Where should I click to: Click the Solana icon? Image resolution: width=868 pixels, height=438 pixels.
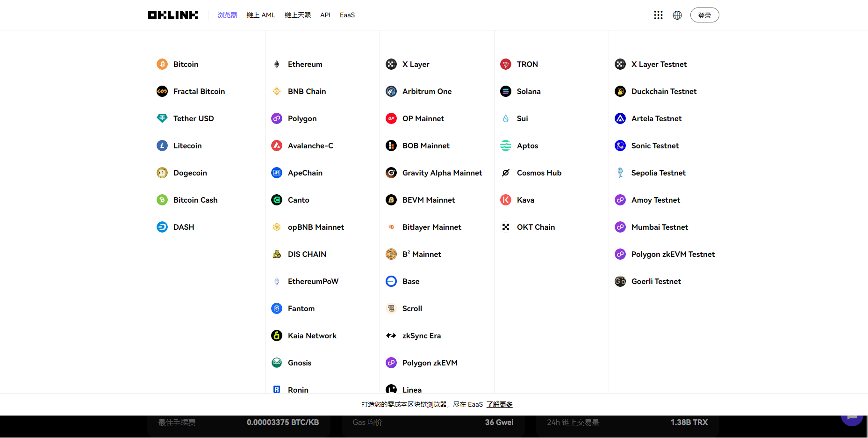pyautogui.click(x=506, y=91)
